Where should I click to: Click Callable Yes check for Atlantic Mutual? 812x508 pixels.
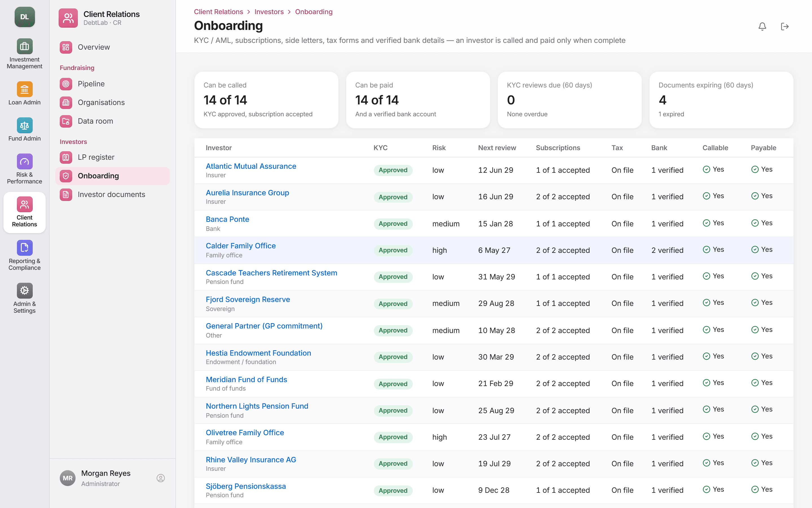pyautogui.click(x=713, y=169)
